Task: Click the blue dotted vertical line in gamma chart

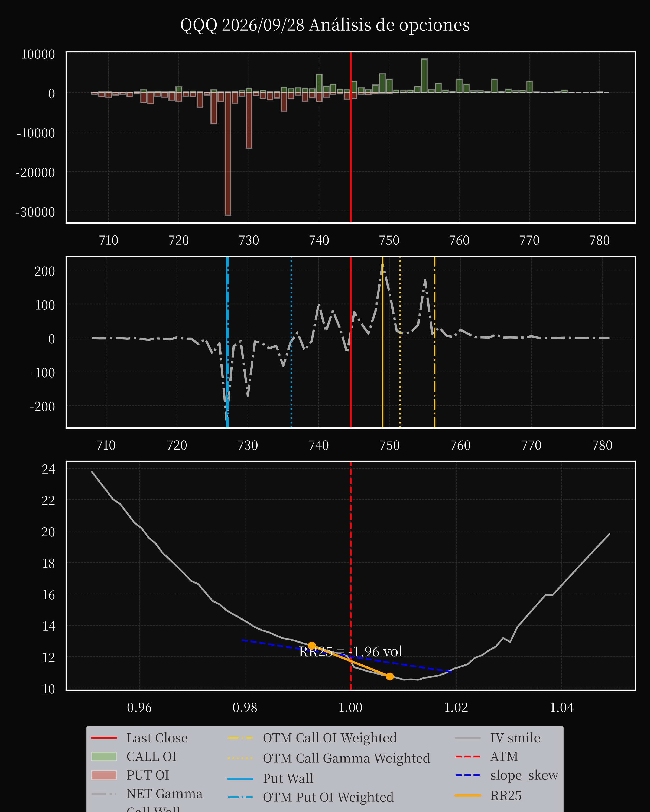Action: click(291, 342)
